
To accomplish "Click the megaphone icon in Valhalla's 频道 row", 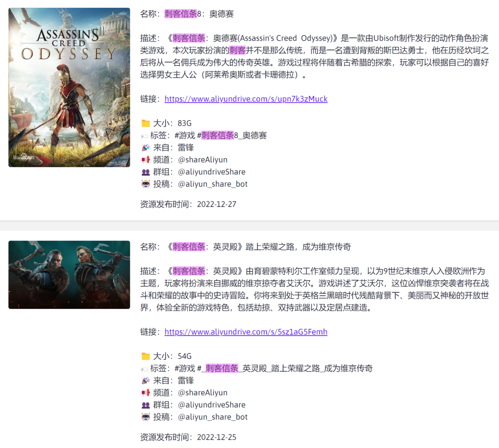I will pyautogui.click(x=146, y=393).
